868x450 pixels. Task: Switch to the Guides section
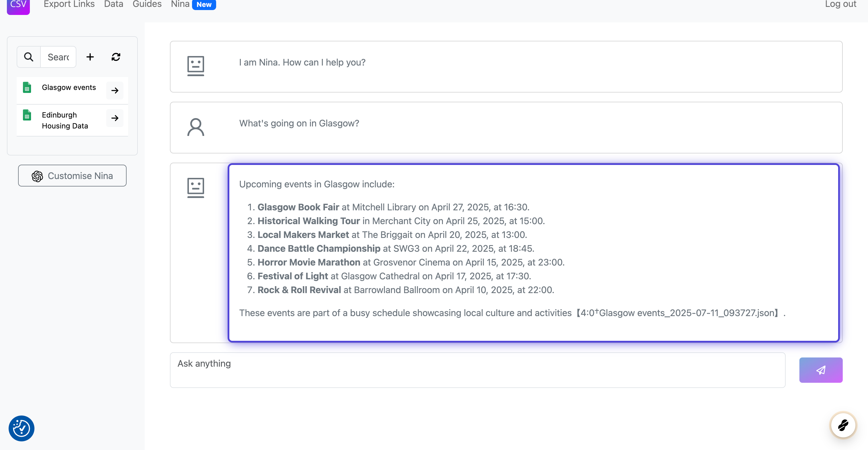pos(147,4)
